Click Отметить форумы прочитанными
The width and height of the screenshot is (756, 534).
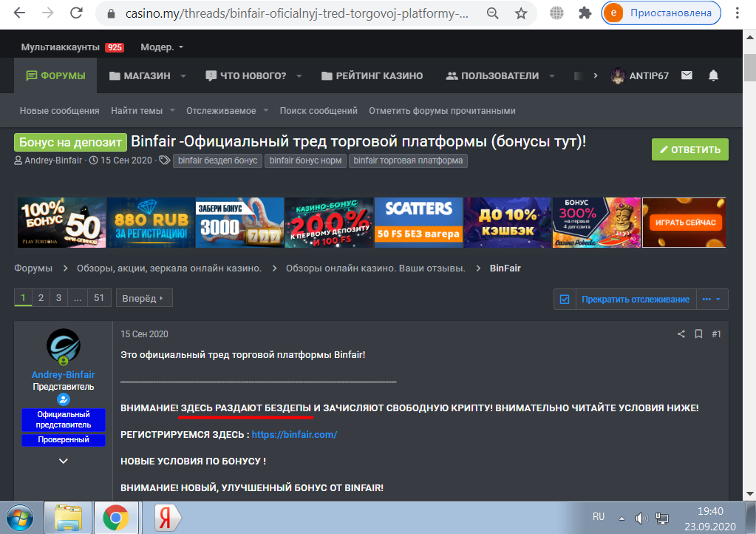442,111
